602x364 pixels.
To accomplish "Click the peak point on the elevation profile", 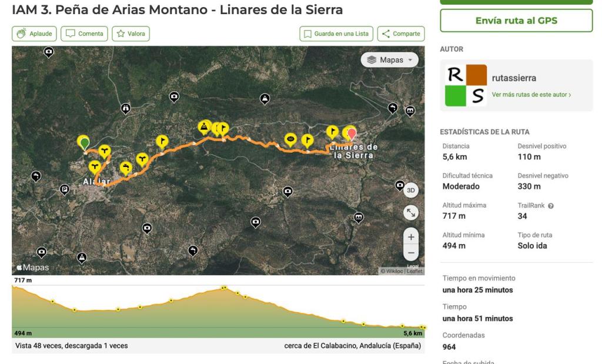I will coord(224,288).
